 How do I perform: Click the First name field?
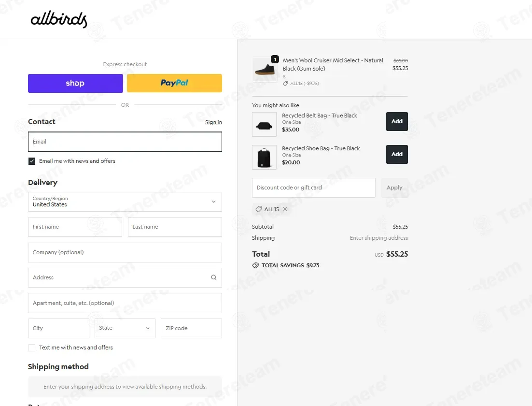pos(75,227)
